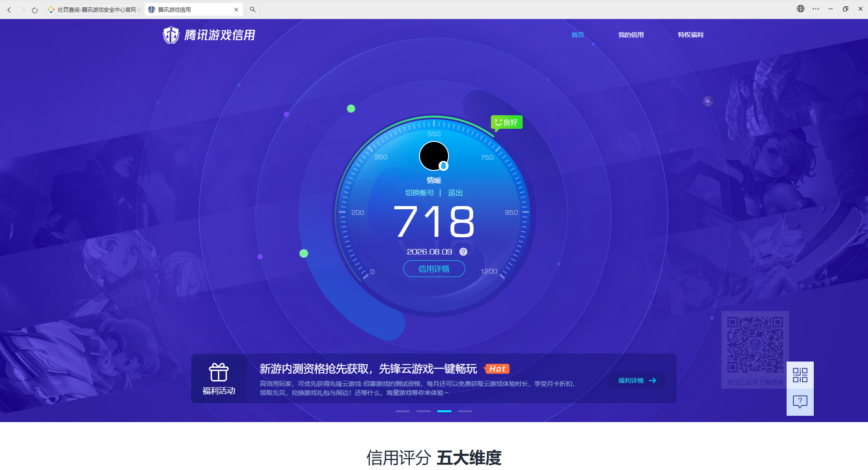Viewport: 868px width, 470px height.
Task: Select the third carousel indicator dash
Action: tap(444, 411)
